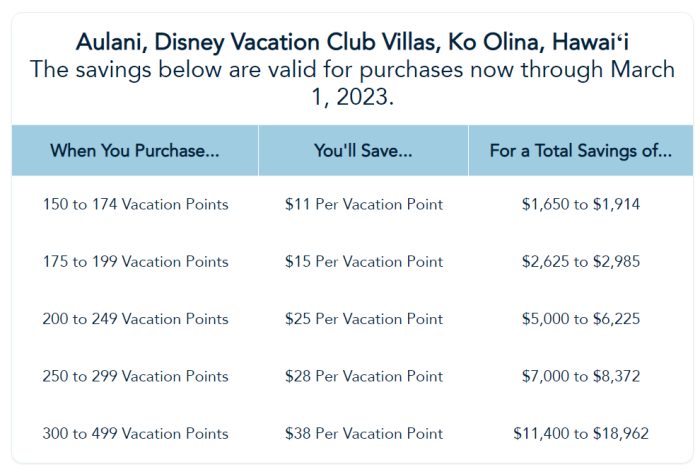Viewport: 700px width, 472px height.
Task: Select the 'When You Purchase...' column header
Action: pyautogui.click(x=135, y=150)
